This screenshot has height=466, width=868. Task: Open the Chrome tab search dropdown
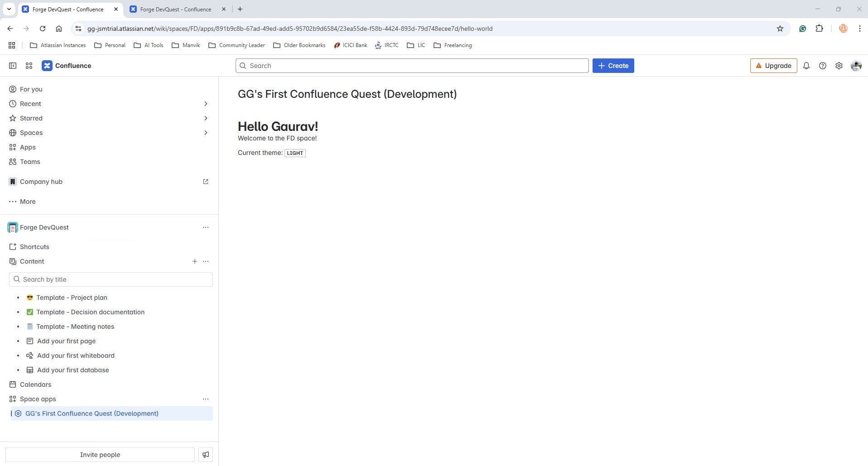9,9
